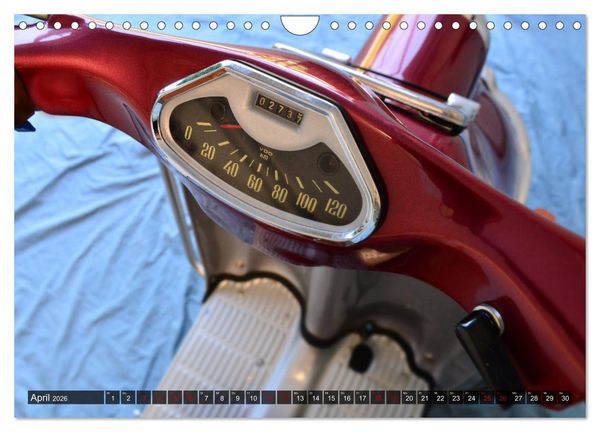Choose day 17 in the calendar strip

[362, 398]
